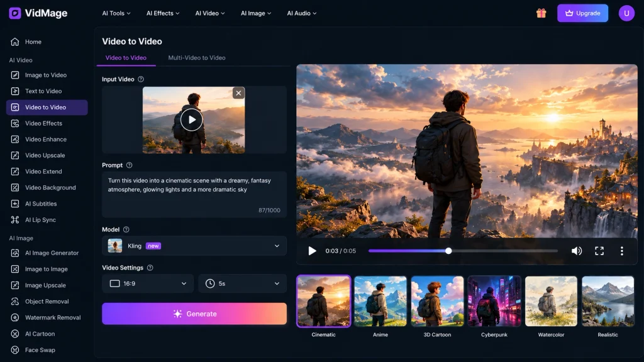644x362 pixels.
Task: Click the video progress slider handle
Action: 448,251
